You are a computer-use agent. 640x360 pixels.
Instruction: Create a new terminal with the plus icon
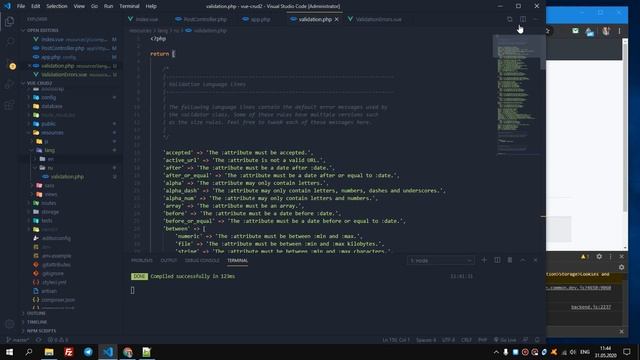point(484,260)
